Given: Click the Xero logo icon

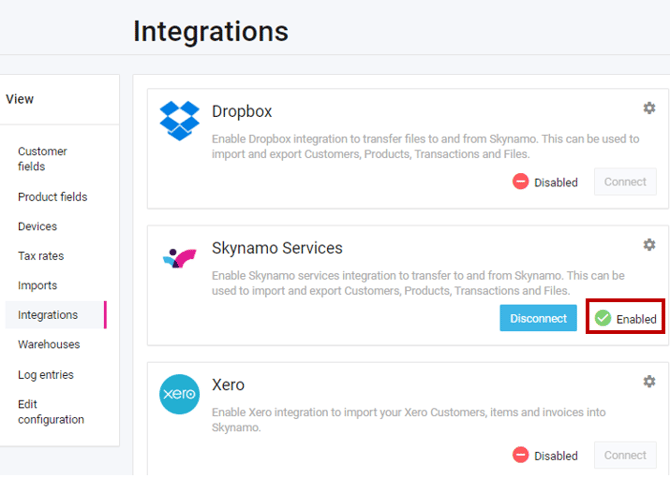Looking at the screenshot, I should (180, 394).
